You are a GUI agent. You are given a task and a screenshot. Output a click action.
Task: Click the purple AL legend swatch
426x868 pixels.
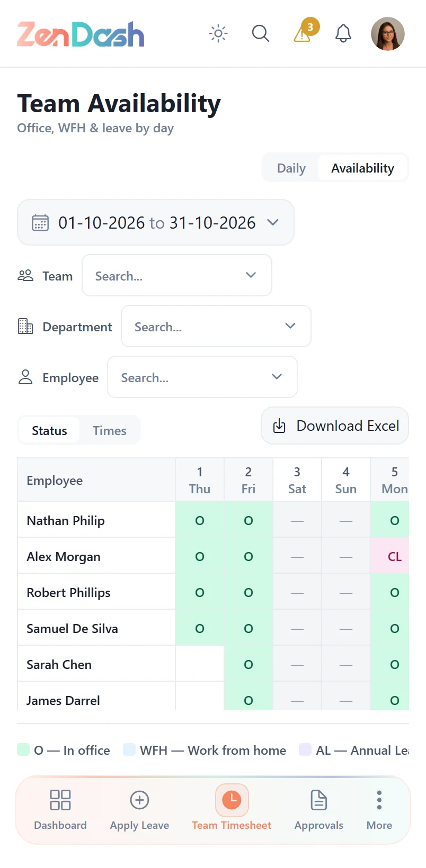point(305,749)
